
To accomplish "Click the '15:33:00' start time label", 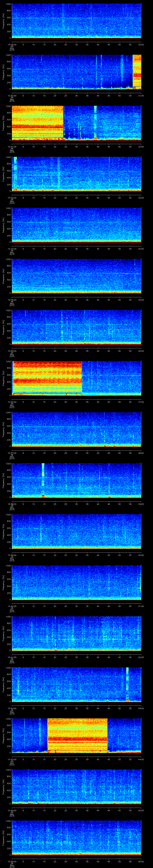I will 12,249.
